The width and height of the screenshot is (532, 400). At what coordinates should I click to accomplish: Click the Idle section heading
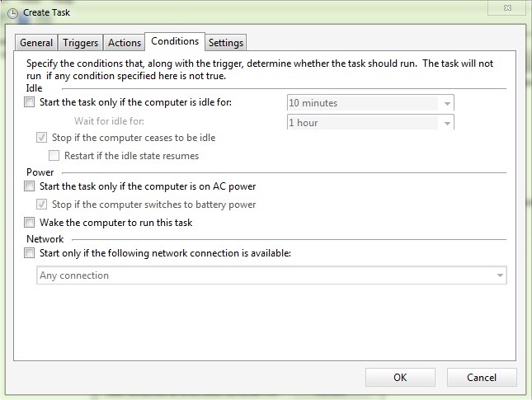pyautogui.click(x=34, y=88)
